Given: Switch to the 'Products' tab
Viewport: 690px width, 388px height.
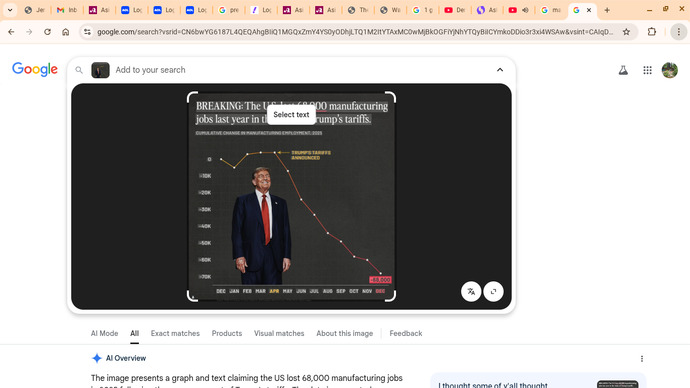Looking at the screenshot, I should (227, 333).
